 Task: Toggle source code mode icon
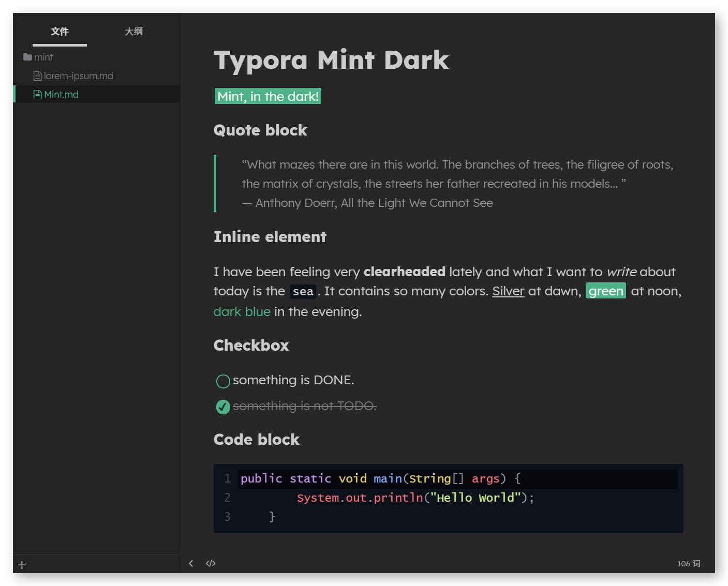click(211, 563)
